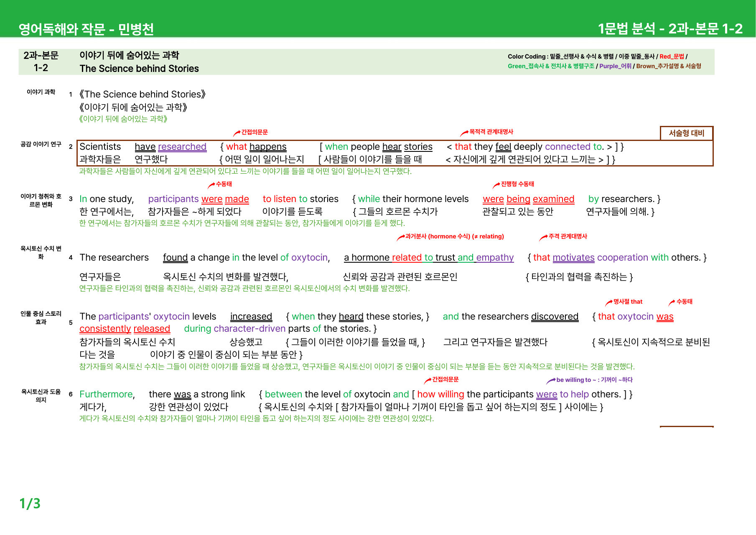Click the 'Brown_추가설명 & 서술형' legend label
Image resolution: width=756 pixels, height=535 pixels.
click(x=669, y=66)
